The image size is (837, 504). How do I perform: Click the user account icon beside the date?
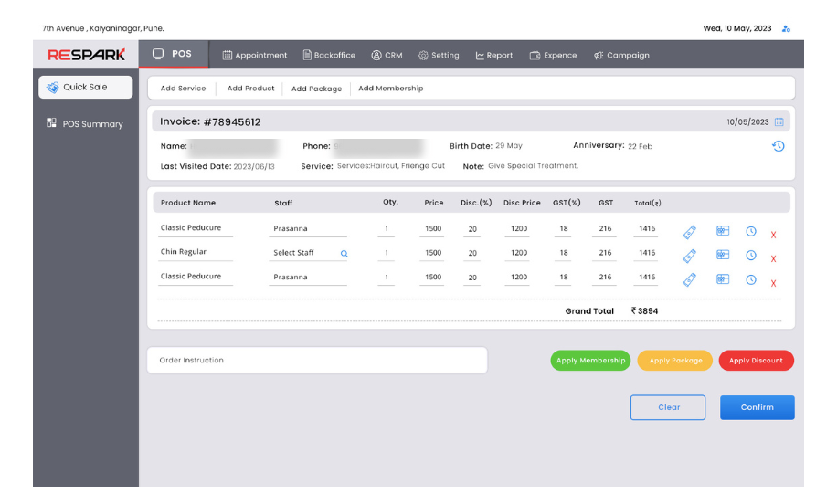pos(786,29)
